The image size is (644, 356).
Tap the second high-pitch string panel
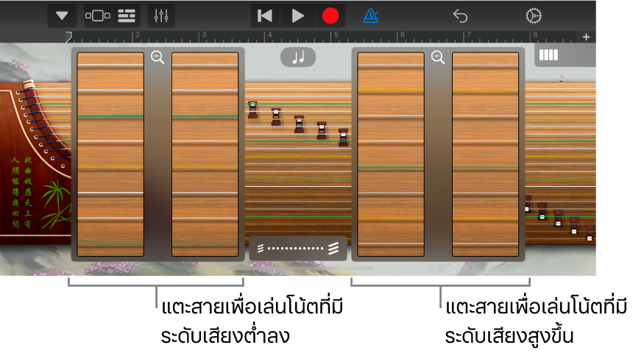click(485, 154)
